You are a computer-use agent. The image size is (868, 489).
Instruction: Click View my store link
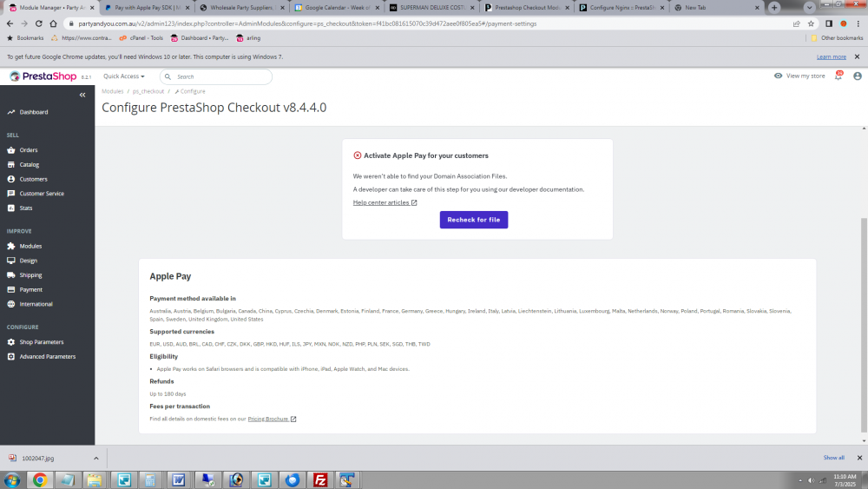coord(799,76)
